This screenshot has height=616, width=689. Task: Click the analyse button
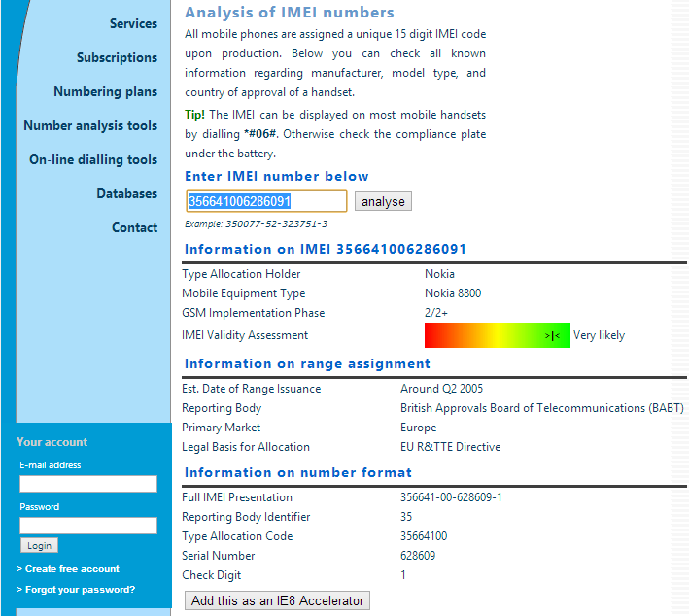[383, 201]
